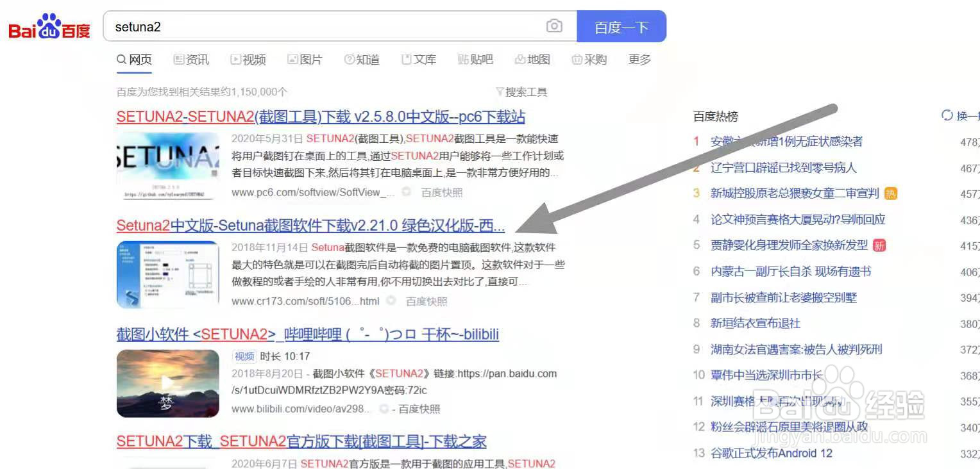This screenshot has height=469, width=980.
Task: Go to the 地图 tab
Action: (x=532, y=60)
